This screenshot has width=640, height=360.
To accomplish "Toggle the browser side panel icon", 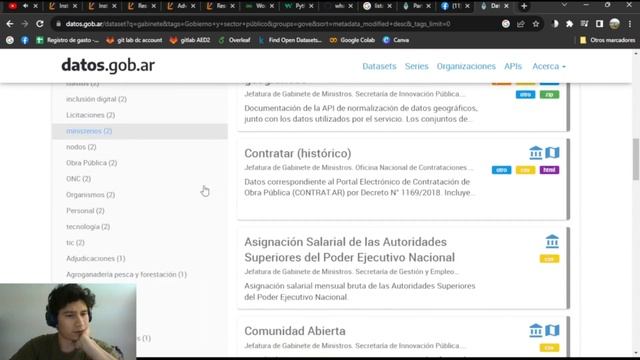I will click(599, 24).
